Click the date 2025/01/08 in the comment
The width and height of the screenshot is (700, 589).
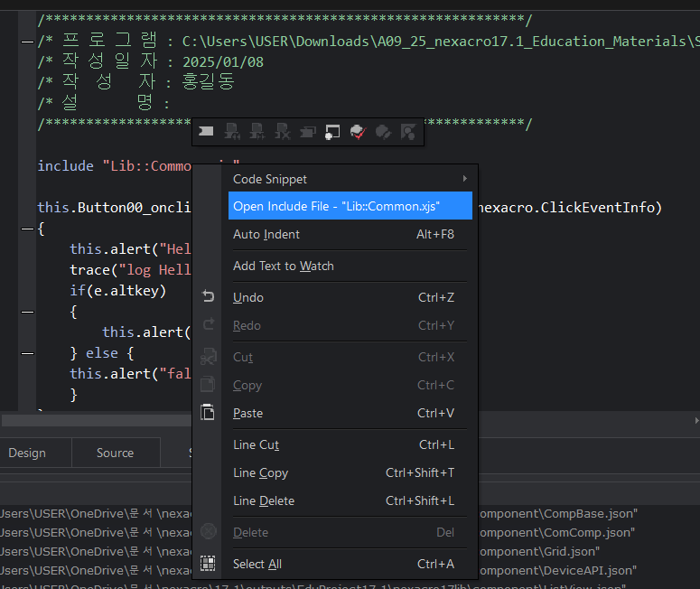point(223,62)
